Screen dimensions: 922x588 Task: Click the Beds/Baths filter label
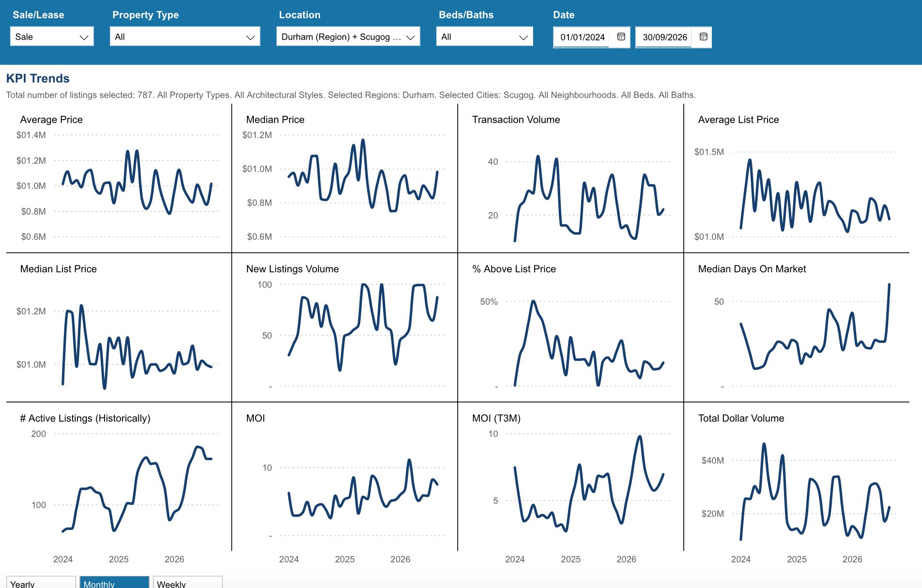pyautogui.click(x=466, y=15)
